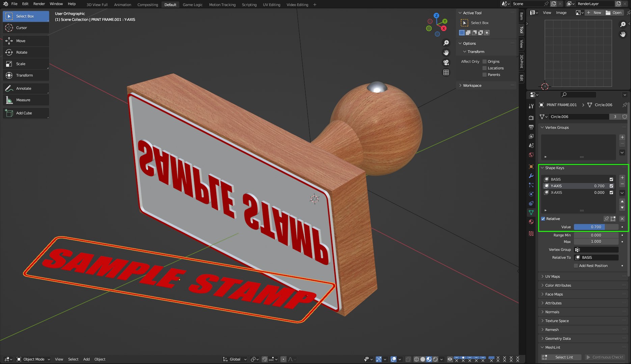Toggle shape key pin (show only) button
The image size is (631, 364).
[606, 219]
